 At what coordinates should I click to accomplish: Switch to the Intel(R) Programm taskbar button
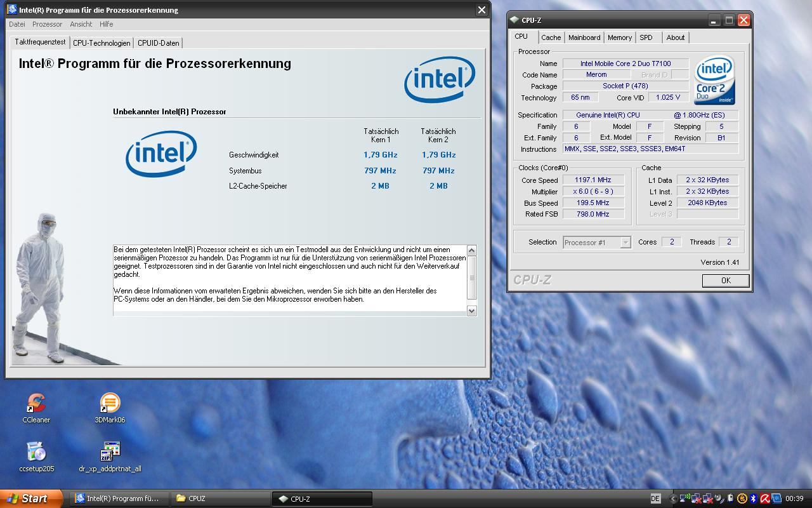tap(120, 498)
